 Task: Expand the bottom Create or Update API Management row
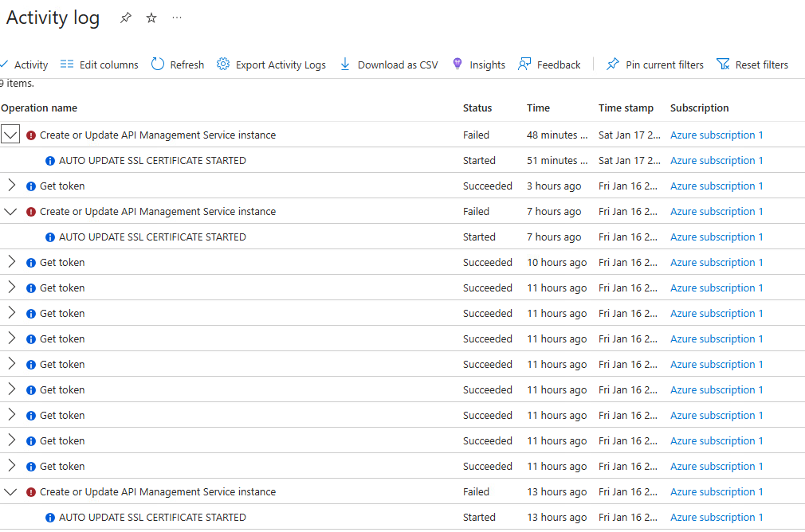[x=11, y=491]
